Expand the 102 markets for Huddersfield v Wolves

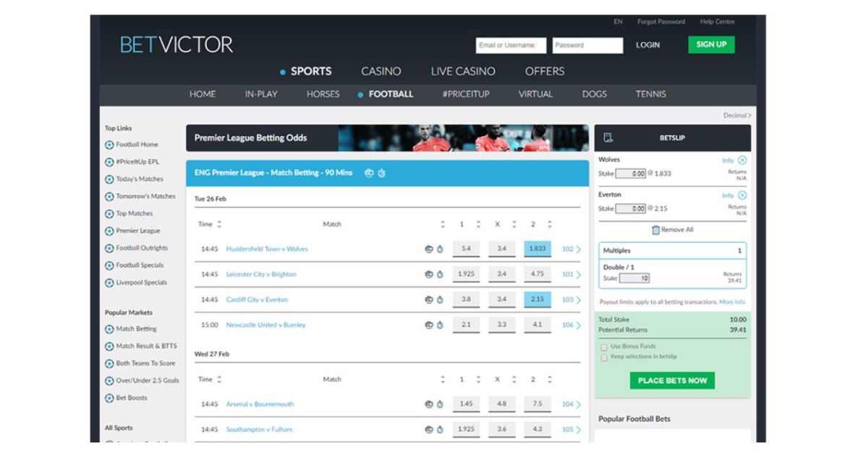[571, 249]
